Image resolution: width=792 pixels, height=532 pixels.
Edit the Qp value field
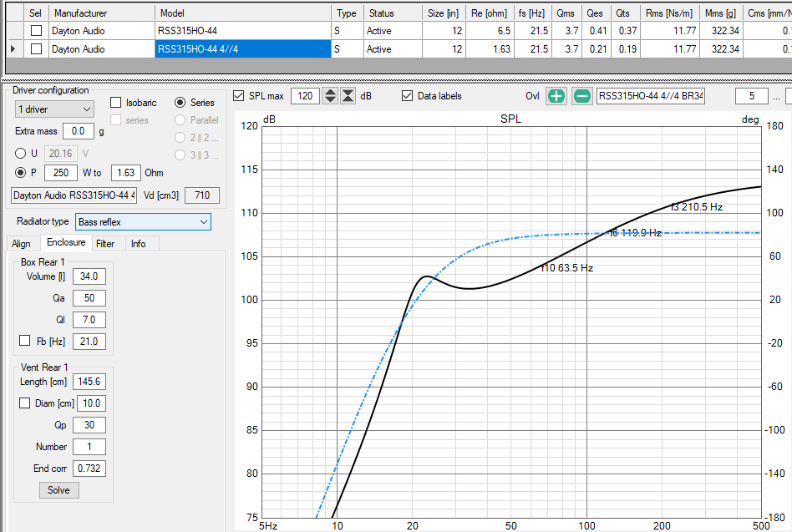pyautogui.click(x=89, y=425)
